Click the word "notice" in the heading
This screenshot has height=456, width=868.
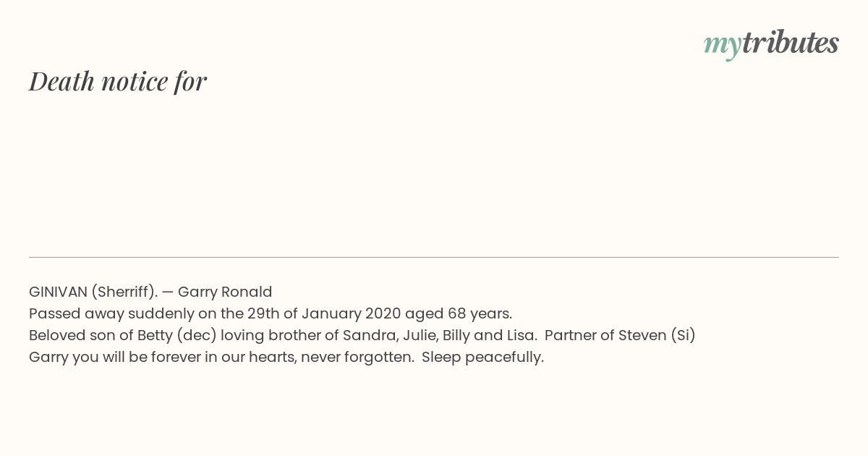tap(135, 81)
